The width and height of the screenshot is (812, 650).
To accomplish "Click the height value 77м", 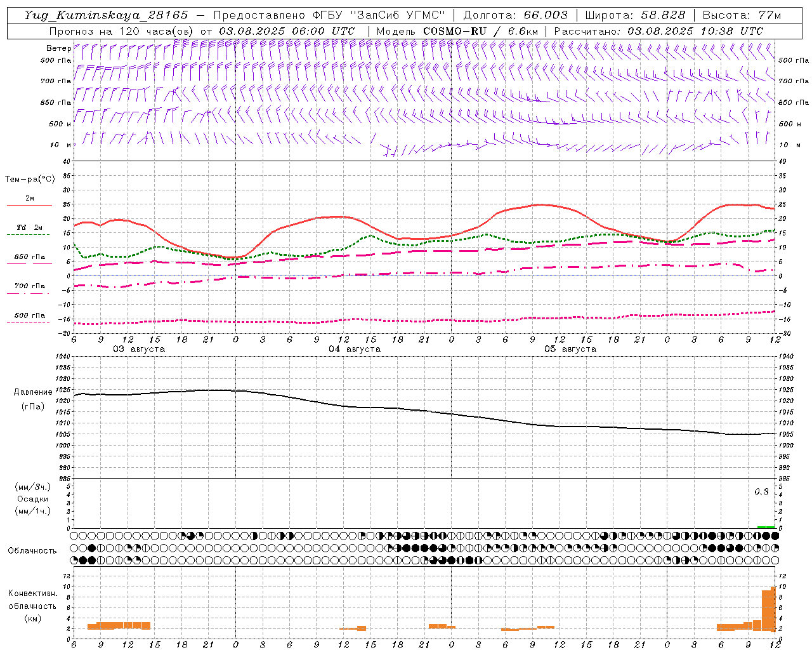I will click(x=769, y=15).
